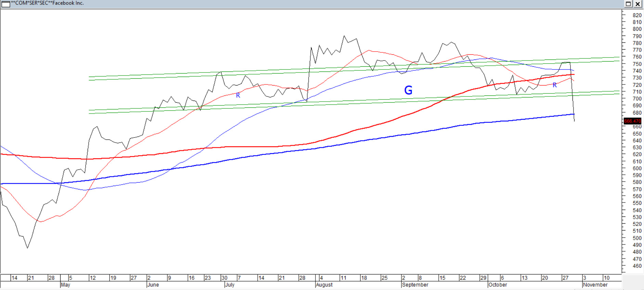Click the 460 value on price axis
Screen dimensions: 644x290
point(637,266)
